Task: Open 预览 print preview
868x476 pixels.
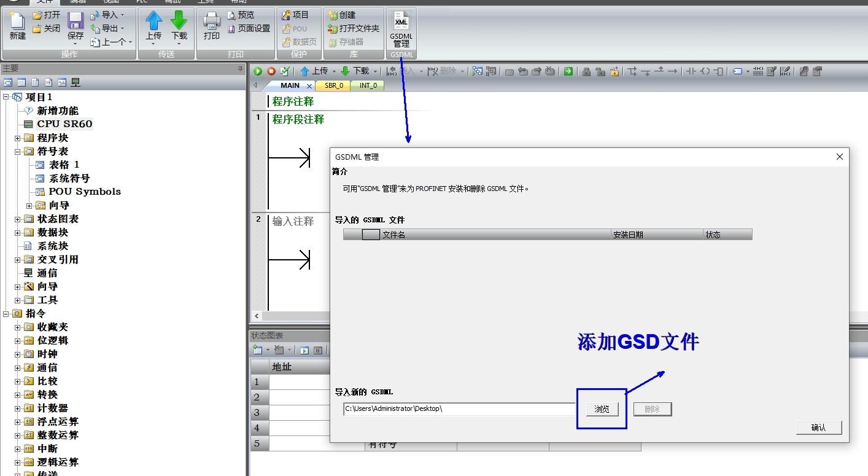Action: pyautogui.click(x=241, y=15)
